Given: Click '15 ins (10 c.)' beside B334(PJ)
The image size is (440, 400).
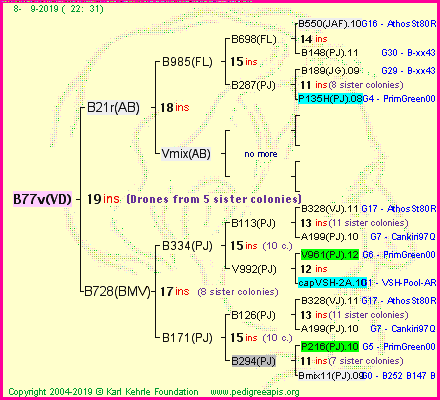Looking at the screenshot, I should 261,246.
